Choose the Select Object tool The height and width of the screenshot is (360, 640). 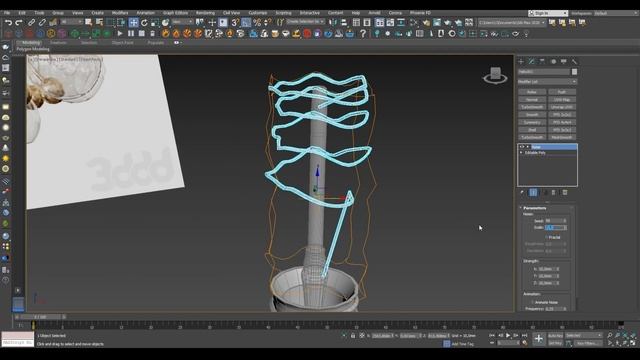coord(89,22)
